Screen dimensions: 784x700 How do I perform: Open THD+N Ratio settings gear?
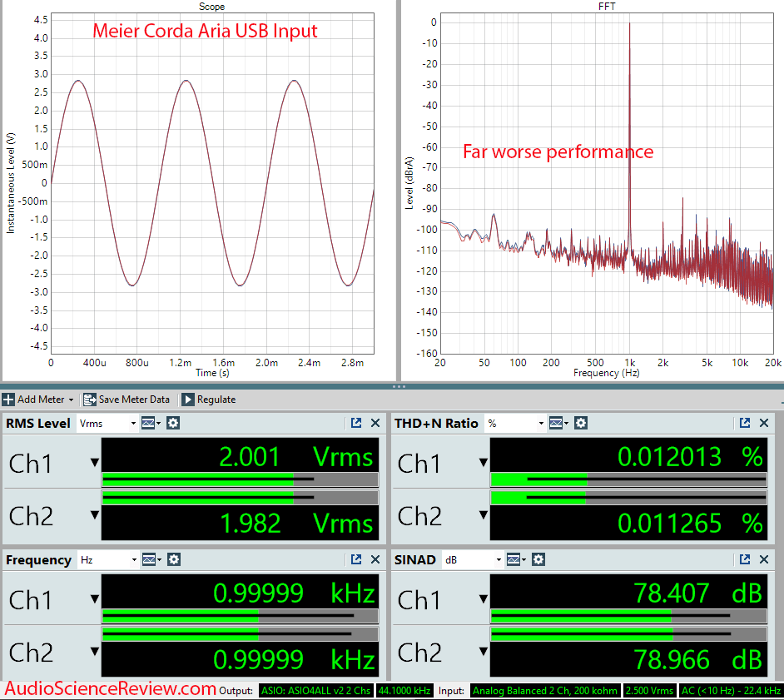point(580,423)
